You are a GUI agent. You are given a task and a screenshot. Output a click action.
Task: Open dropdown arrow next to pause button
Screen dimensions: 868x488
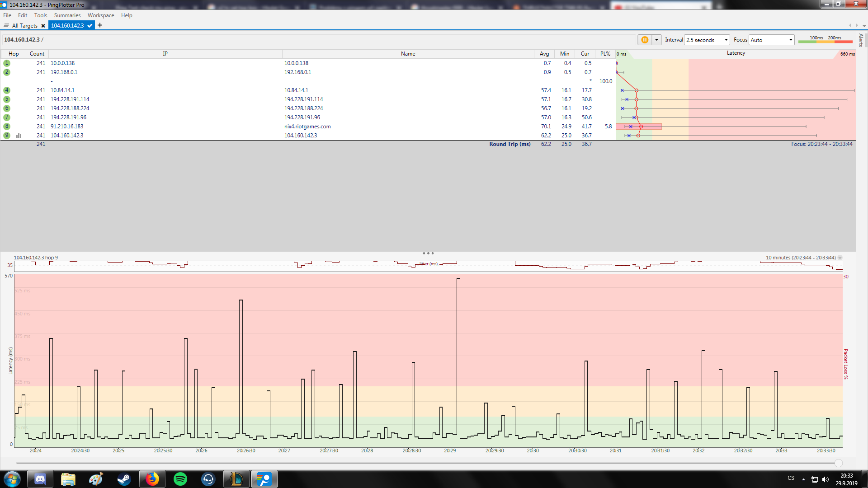(656, 40)
